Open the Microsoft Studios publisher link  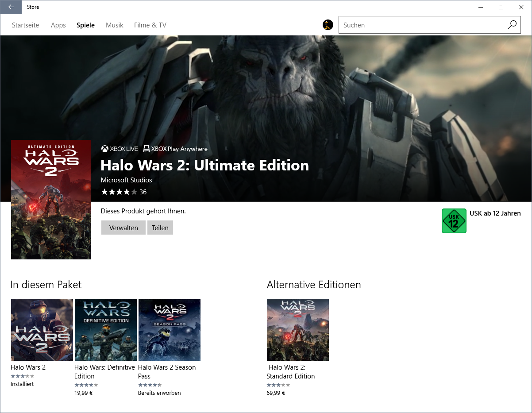pyautogui.click(x=126, y=180)
